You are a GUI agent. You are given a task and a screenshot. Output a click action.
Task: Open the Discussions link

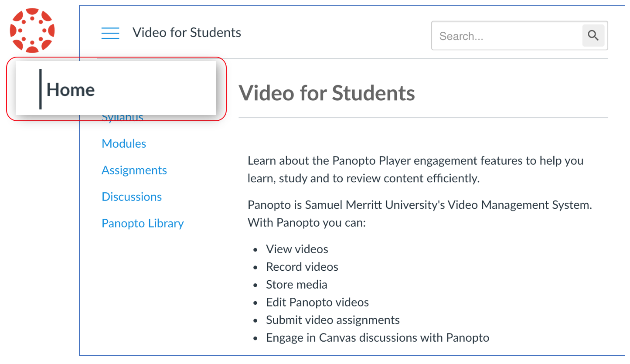point(132,197)
